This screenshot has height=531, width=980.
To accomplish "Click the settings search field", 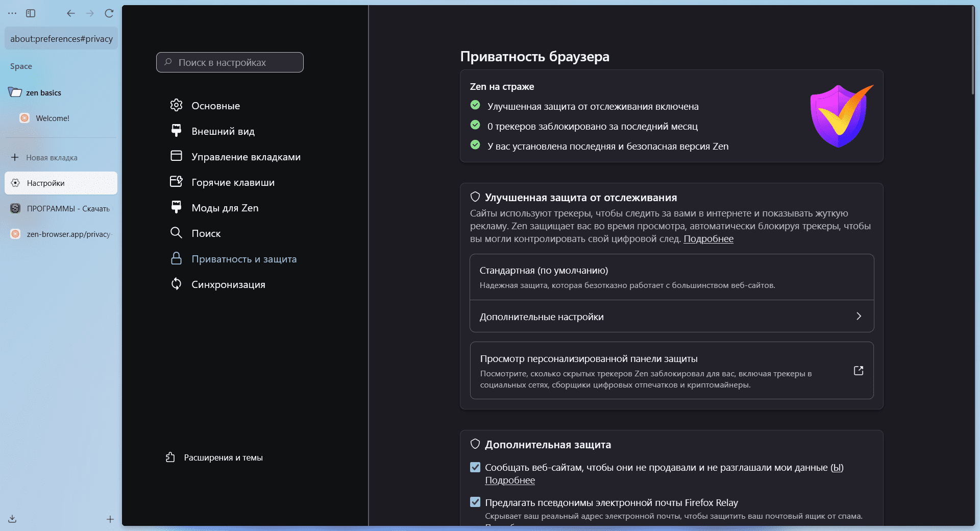I will tap(230, 62).
